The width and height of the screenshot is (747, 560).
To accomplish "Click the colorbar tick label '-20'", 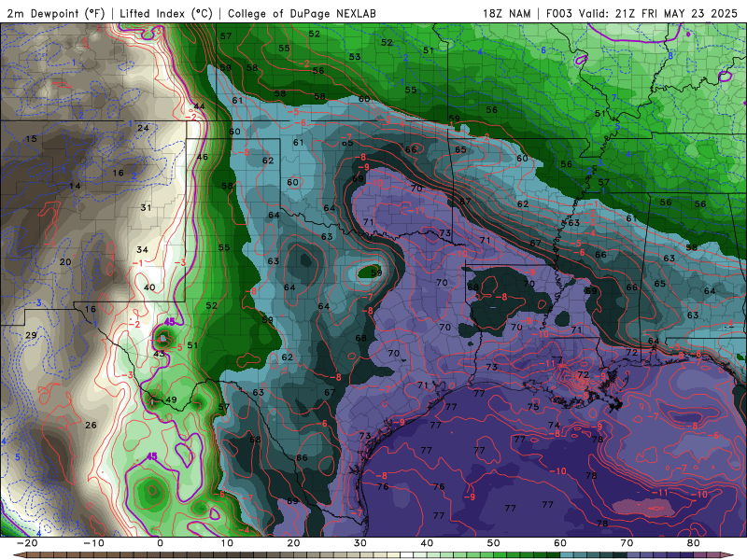I will pyautogui.click(x=27, y=543).
